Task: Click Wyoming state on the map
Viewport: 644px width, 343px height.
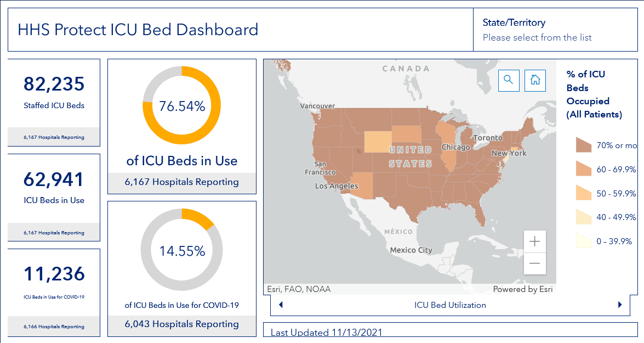Action: tap(378, 142)
